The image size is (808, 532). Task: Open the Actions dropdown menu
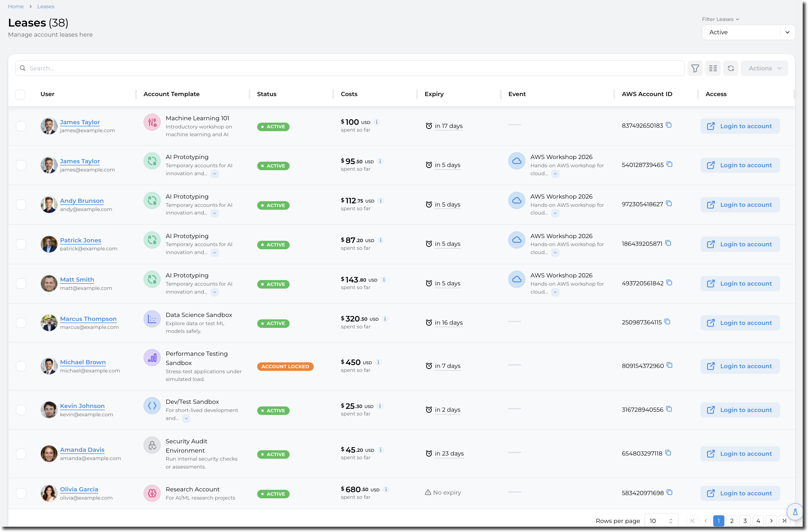(x=764, y=68)
